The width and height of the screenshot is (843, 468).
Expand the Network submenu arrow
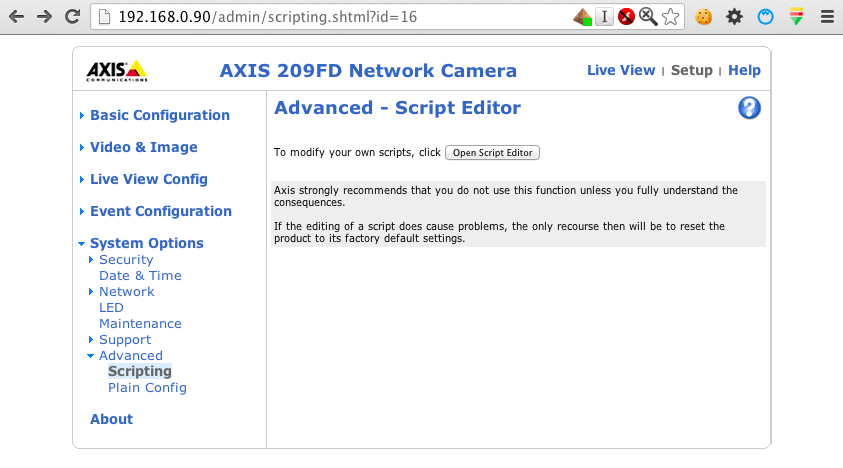91,292
